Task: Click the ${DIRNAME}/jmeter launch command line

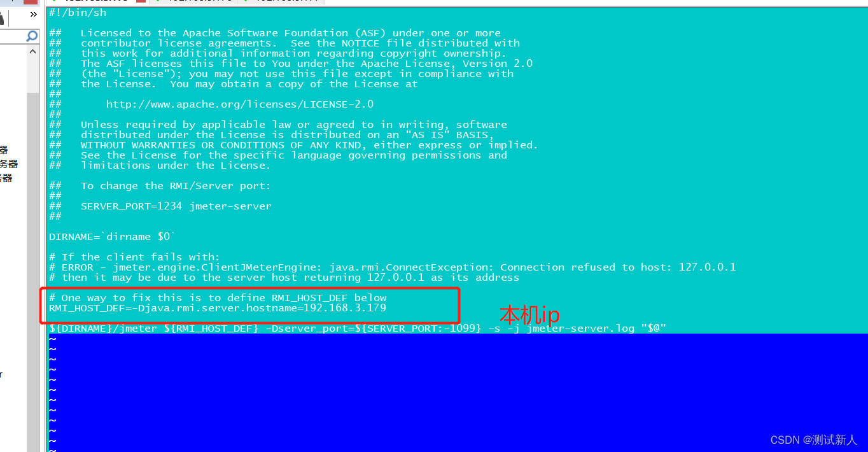Action: tap(358, 328)
